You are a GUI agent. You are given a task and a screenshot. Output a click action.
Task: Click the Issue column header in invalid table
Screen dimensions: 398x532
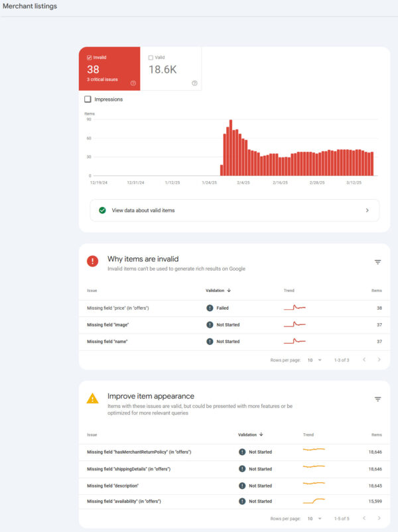92,291
